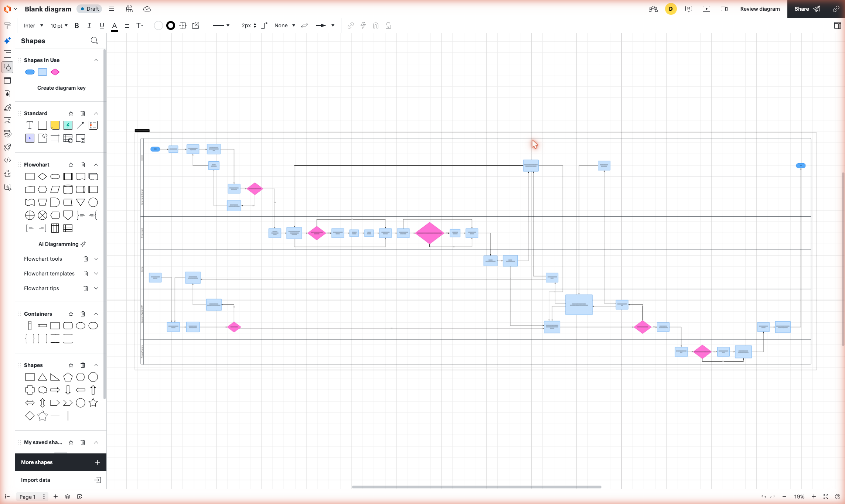Pick the shape fill color swatch
The image size is (845, 504).
point(158,25)
